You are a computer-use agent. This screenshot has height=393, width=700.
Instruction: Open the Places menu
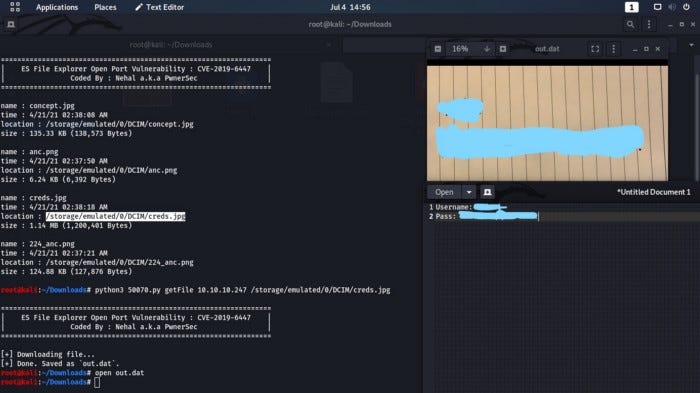[105, 7]
